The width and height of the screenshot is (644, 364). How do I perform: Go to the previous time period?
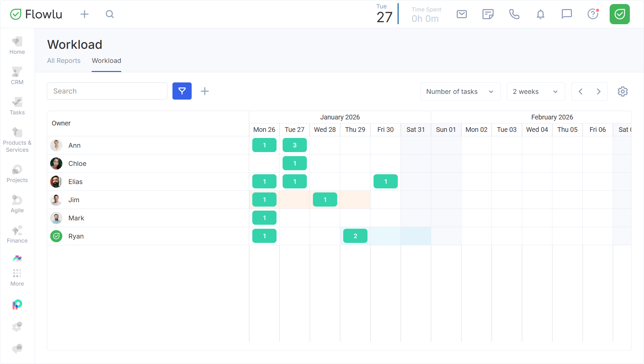click(580, 92)
